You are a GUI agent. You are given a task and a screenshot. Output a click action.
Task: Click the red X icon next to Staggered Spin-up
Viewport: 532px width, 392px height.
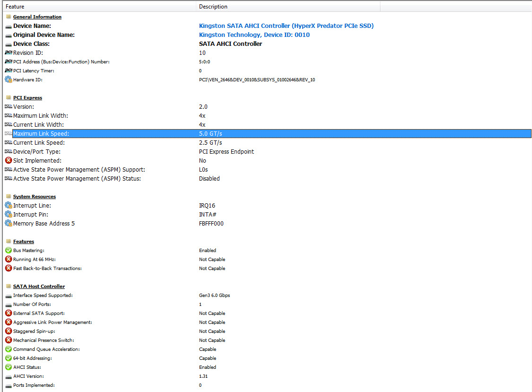tap(9, 331)
